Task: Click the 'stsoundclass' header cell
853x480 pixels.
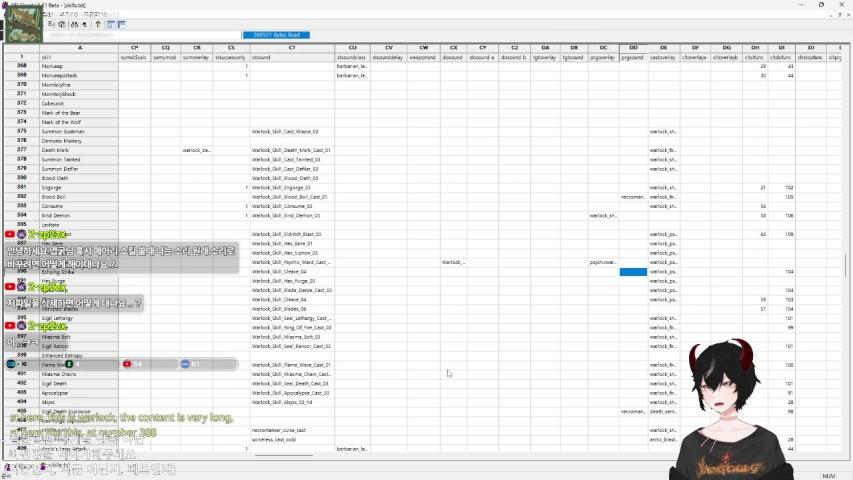Action: click(353, 57)
